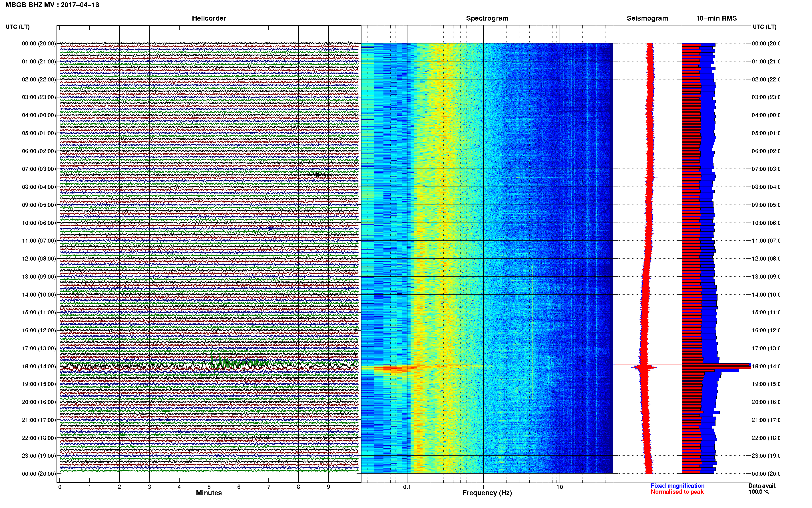Viewport: 812px width, 508px height.
Task: Click the left 15:00 (11:00) time label
Action: [39, 313]
